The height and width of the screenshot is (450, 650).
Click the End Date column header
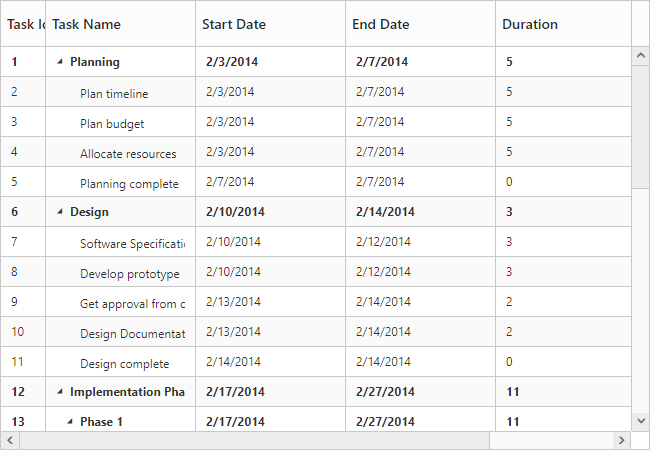[381, 24]
